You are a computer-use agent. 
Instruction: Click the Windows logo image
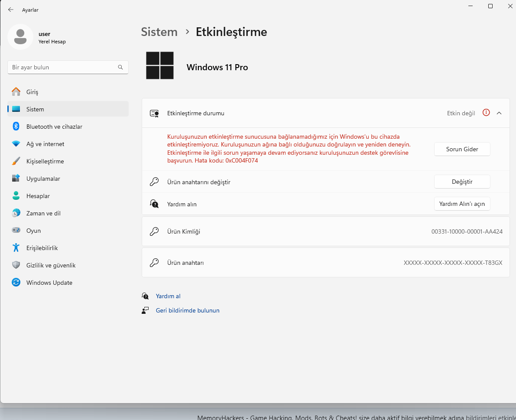[x=160, y=65]
